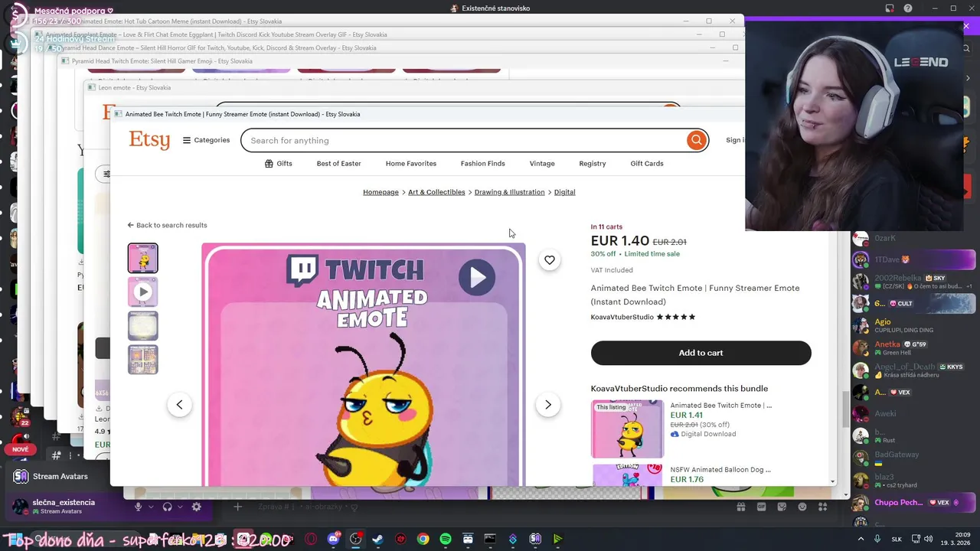Image resolution: width=980 pixels, height=551 pixels.
Task: Click the bundle bee emote thumbnail image
Action: pos(627,429)
